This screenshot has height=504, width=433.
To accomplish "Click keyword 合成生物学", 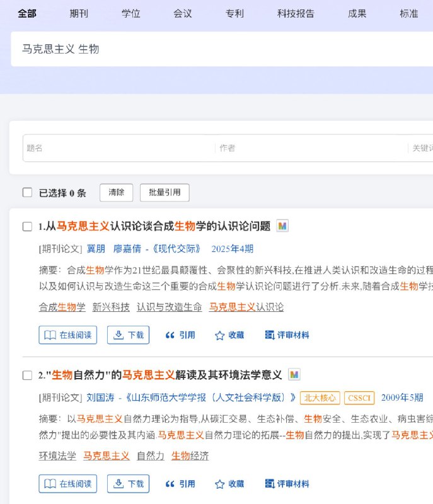I will (62, 307).
